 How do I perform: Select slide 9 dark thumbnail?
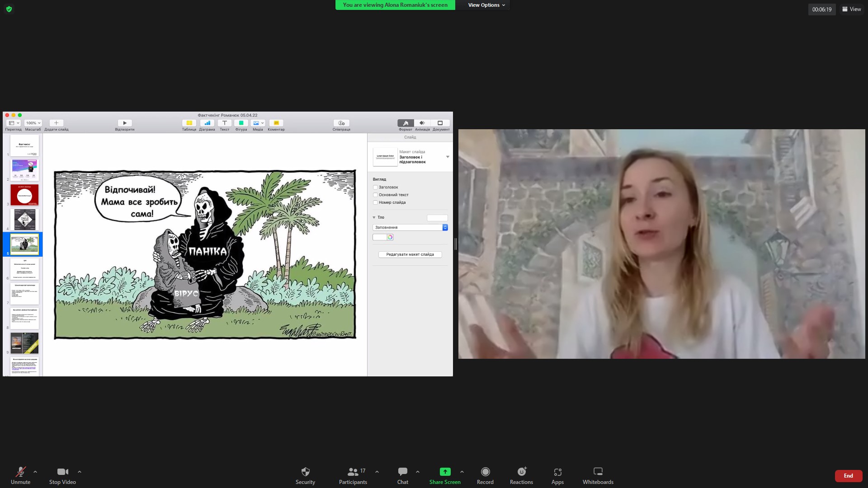point(24,343)
